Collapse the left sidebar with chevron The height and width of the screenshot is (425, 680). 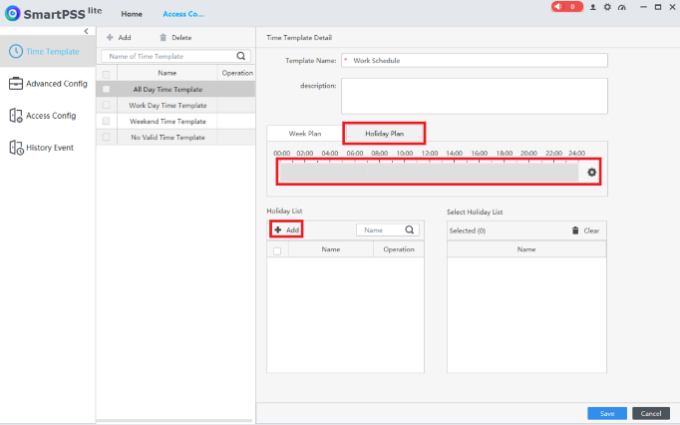(x=86, y=31)
